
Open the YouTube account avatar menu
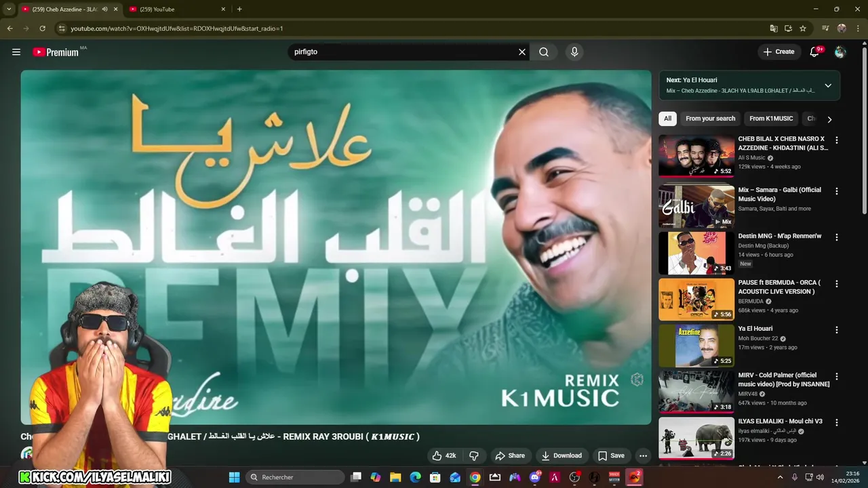click(840, 52)
